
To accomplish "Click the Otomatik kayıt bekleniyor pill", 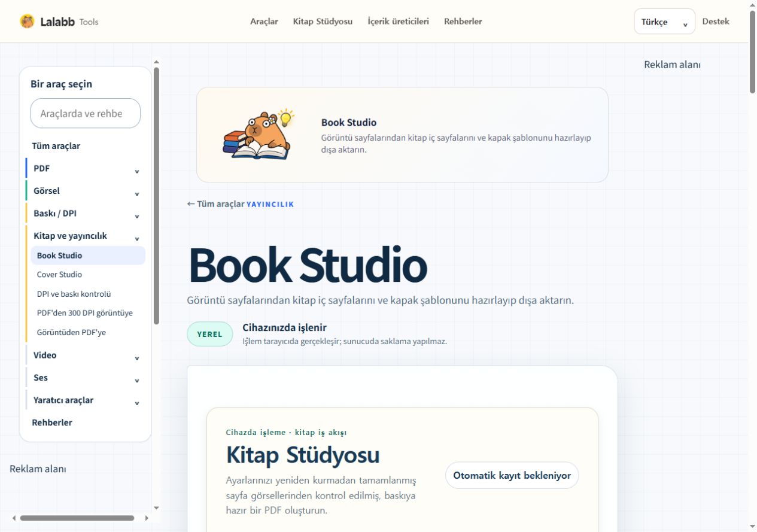I will [x=512, y=475].
